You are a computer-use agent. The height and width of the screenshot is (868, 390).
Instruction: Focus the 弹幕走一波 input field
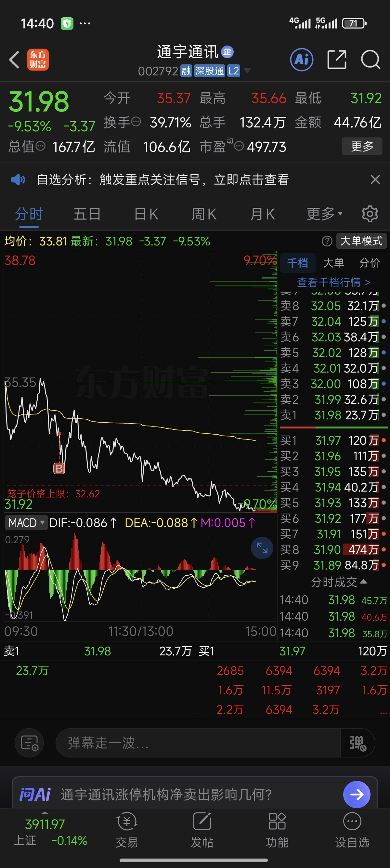click(x=198, y=743)
